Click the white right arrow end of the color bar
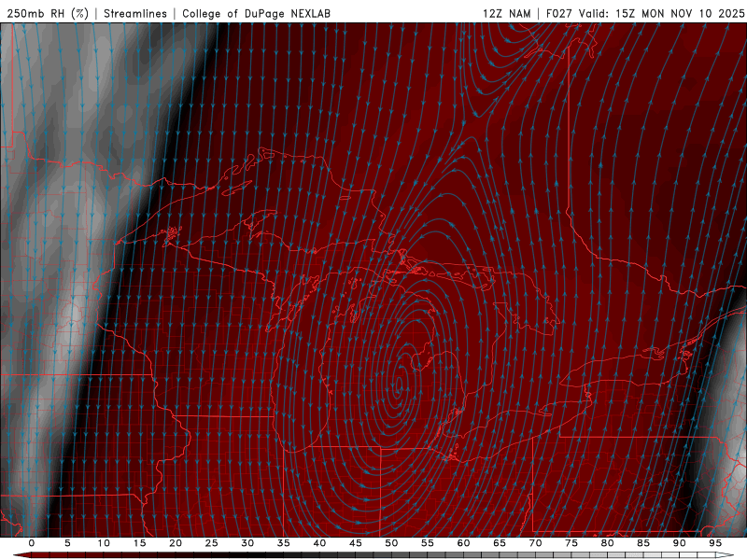Image resolution: width=747 pixels, height=560 pixels. click(726, 555)
